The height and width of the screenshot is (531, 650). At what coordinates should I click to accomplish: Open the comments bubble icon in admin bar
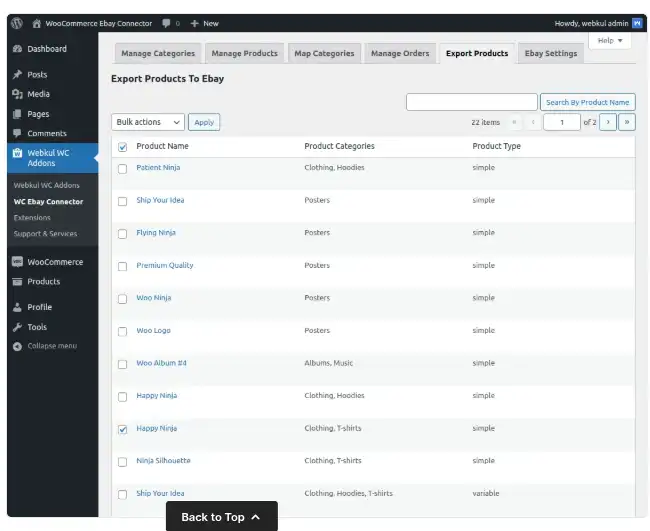(x=166, y=23)
